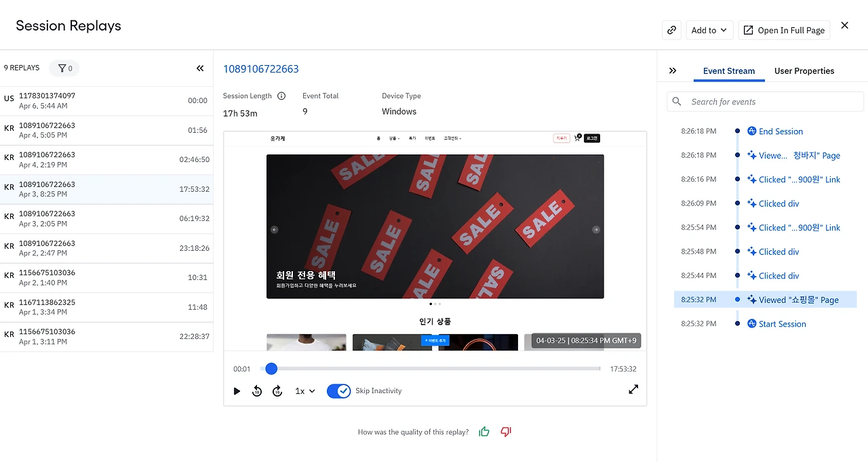Expand the event stream side panel
This screenshot has width=868, height=465.
(673, 70)
